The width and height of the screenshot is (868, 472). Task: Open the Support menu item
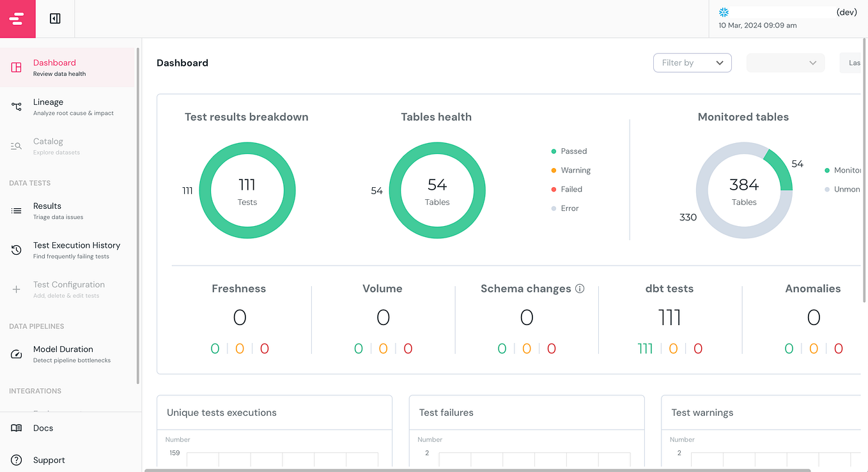click(x=49, y=460)
